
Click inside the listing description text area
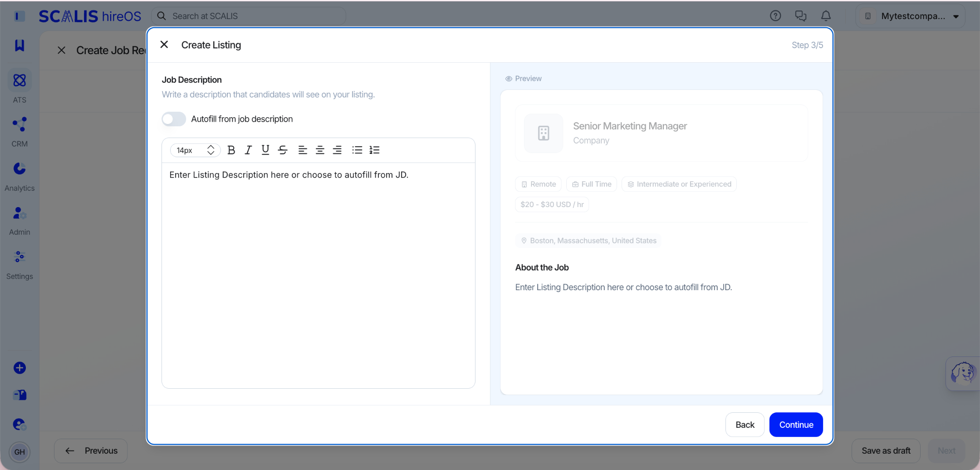(318, 275)
